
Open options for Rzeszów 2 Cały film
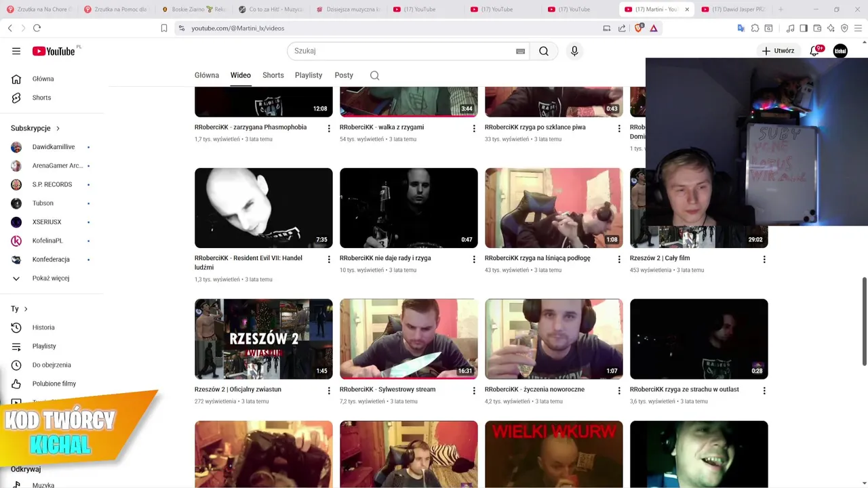[x=764, y=259]
